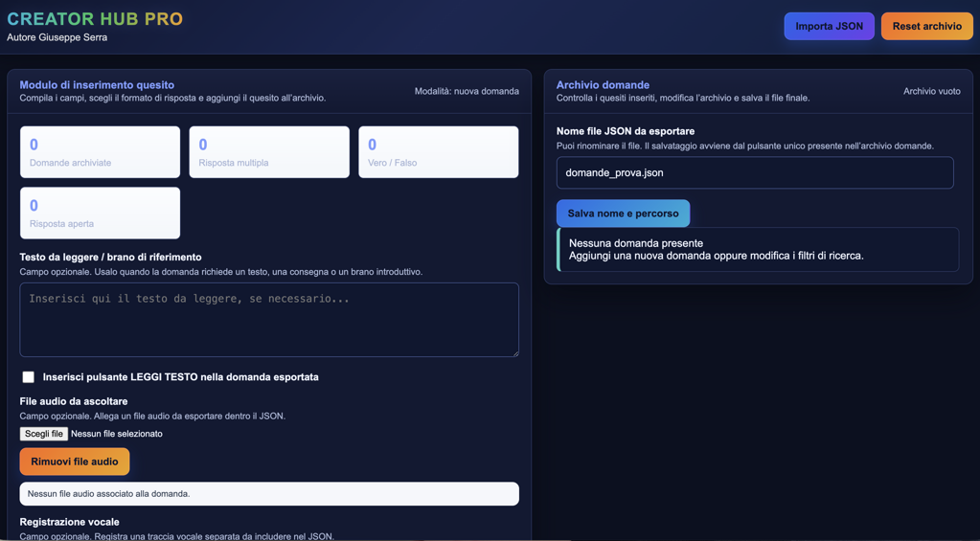Screen dimensions: 980x541
Task: Click the CREATOR HUB PRO title
Action: pos(95,19)
